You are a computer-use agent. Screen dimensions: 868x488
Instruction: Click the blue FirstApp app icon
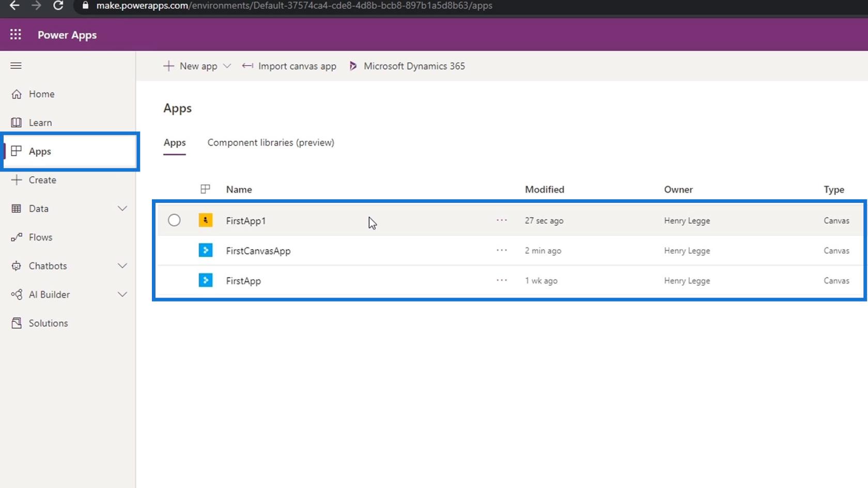(x=206, y=280)
